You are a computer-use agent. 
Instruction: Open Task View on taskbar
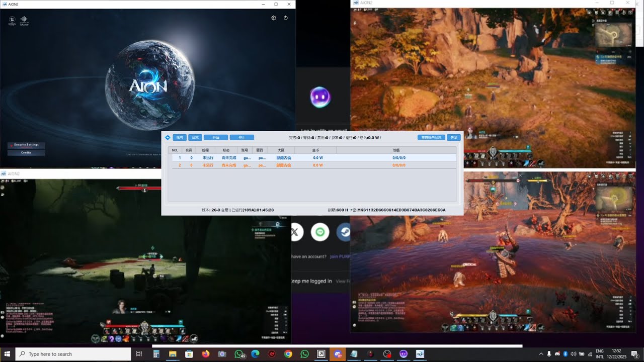pyautogui.click(x=139, y=354)
